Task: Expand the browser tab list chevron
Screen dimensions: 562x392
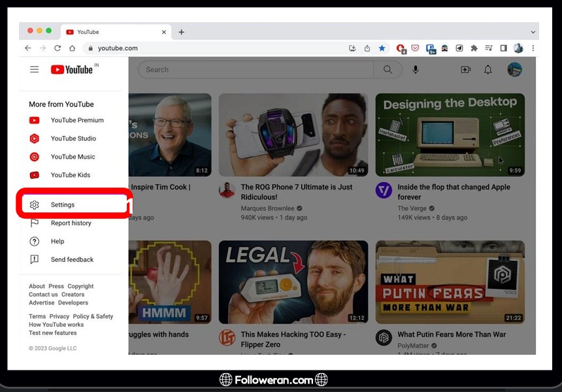Action: 533,32
